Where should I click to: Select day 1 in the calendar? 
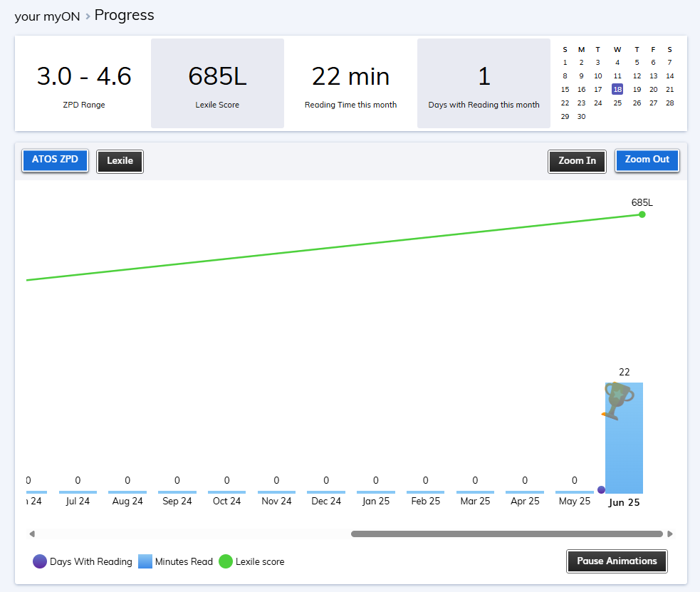565,63
